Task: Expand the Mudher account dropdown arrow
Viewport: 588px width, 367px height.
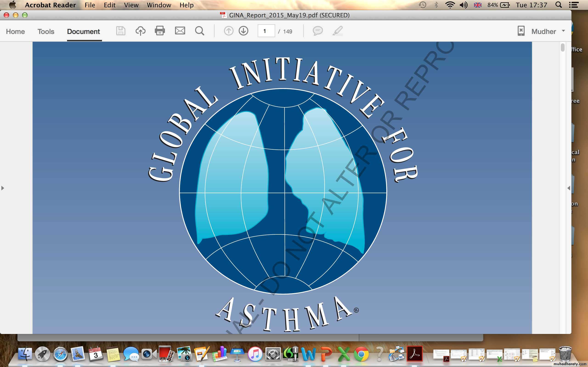Action: pos(563,31)
